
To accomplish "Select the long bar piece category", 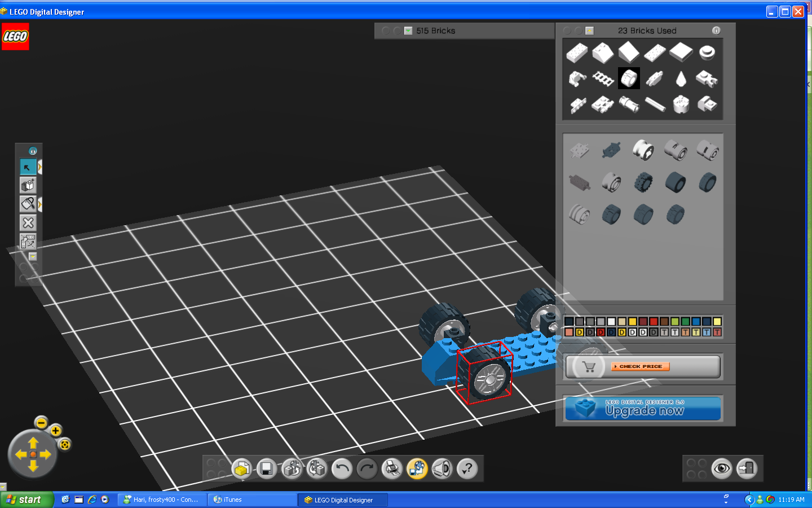I will [x=655, y=104].
